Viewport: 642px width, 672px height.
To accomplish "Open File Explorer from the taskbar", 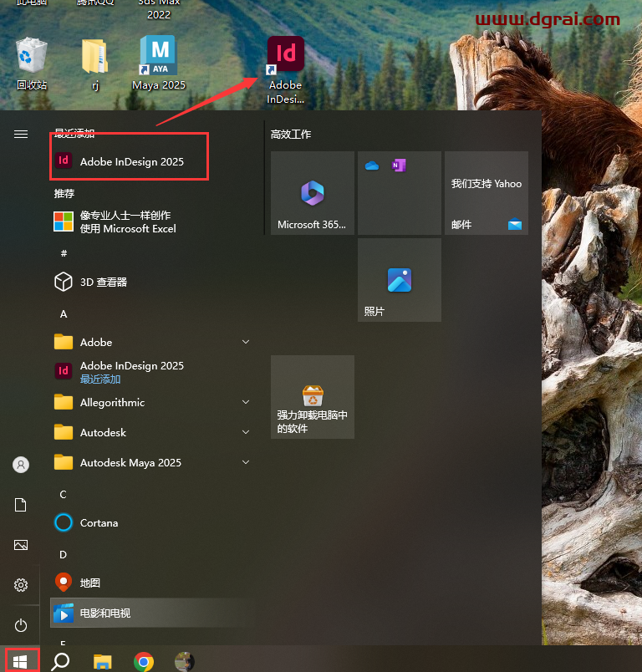I will pos(102,661).
